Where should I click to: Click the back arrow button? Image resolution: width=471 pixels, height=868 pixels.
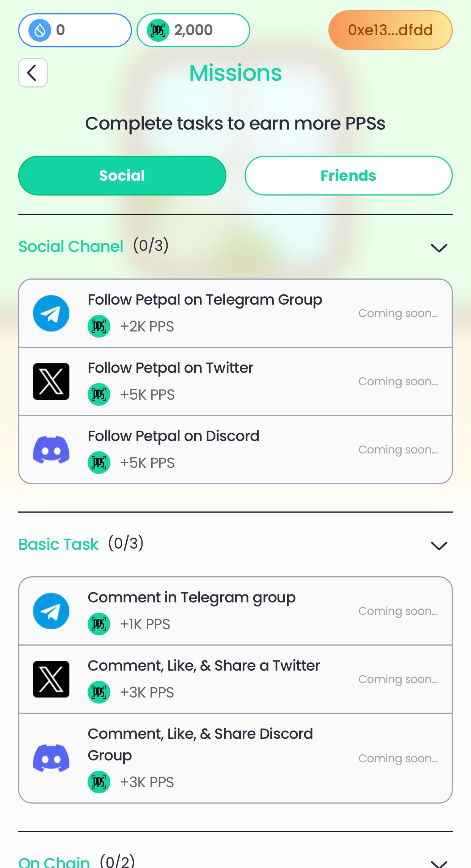coord(33,73)
